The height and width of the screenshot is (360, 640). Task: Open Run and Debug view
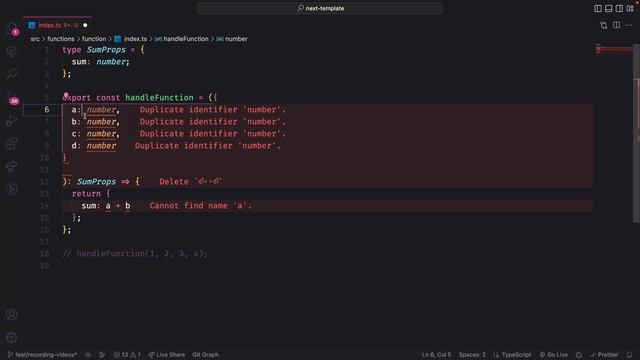coord(12,120)
